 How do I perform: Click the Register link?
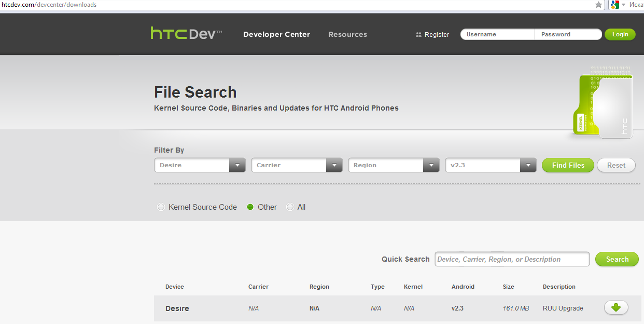click(x=437, y=35)
